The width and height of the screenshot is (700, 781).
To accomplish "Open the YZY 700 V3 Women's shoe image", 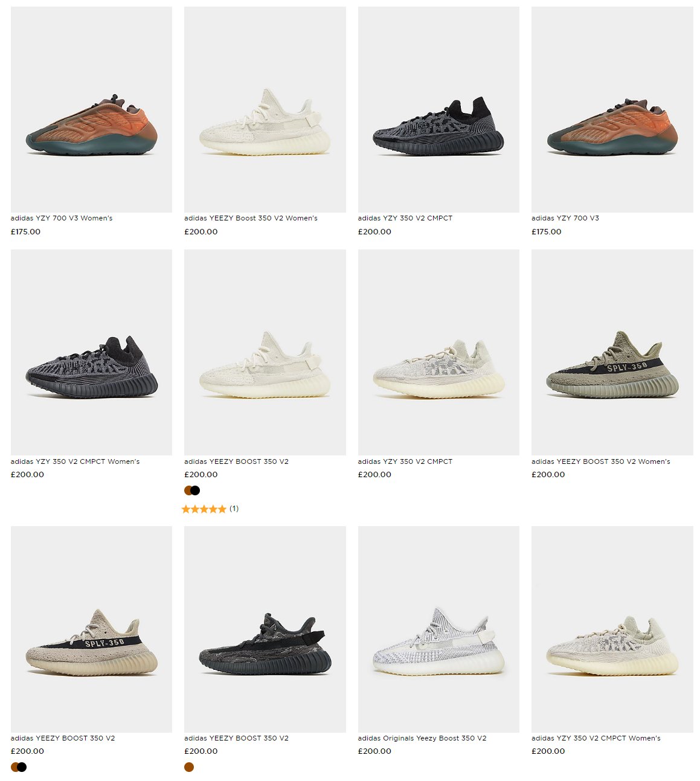I will pyautogui.click(x=91, y=109).
